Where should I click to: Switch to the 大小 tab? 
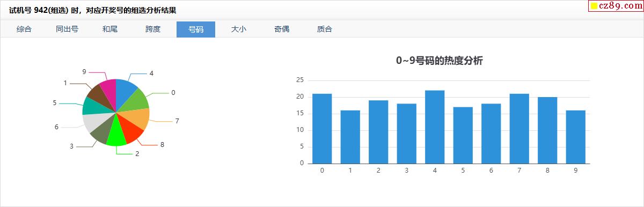click(239, 29)
